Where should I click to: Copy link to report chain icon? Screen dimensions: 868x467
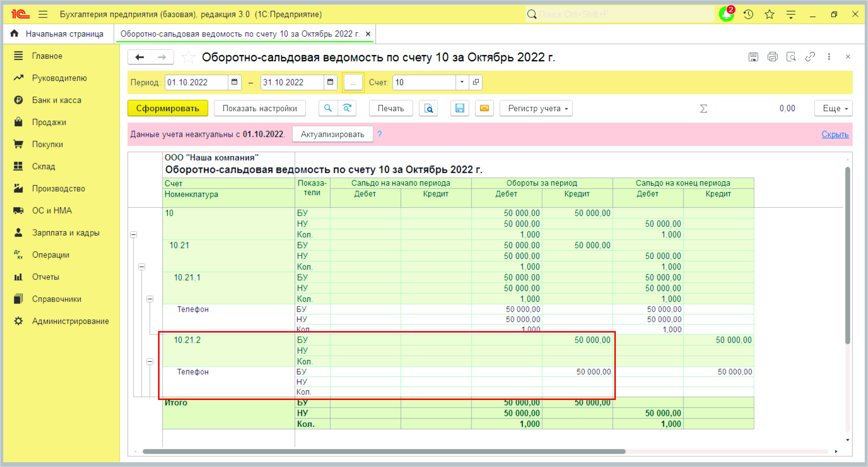tap(810, 57)
